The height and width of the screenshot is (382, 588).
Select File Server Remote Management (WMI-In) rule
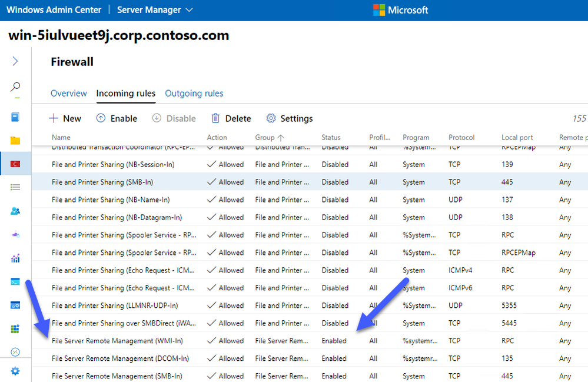point(310,341)
